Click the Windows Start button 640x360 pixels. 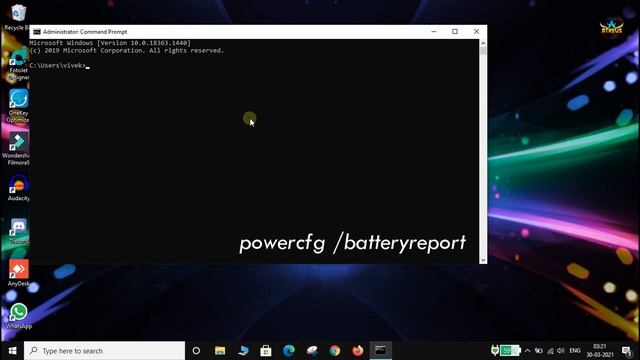[12, 351]
